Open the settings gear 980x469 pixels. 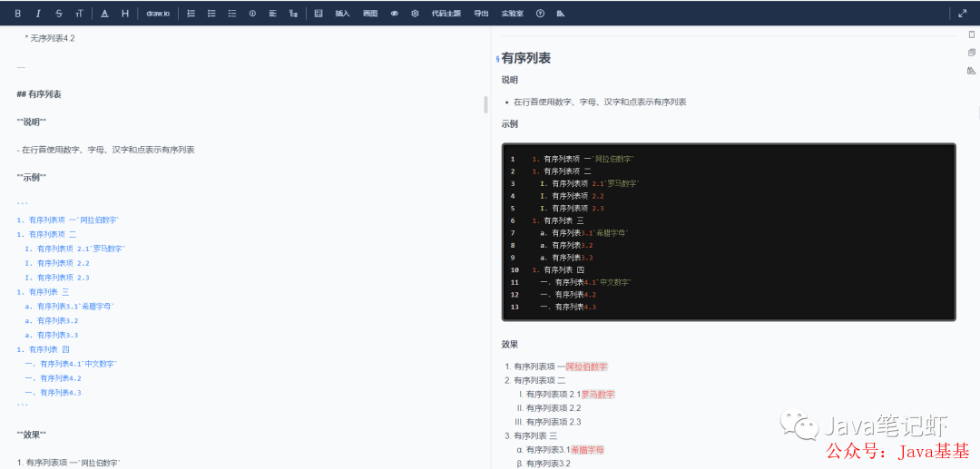tap(415, 13)
